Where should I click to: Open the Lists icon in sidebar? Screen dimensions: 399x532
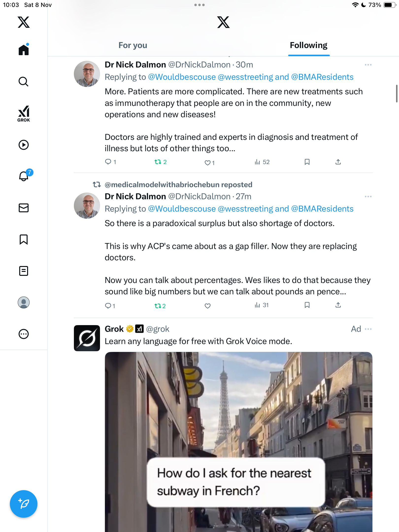point(24,271)
